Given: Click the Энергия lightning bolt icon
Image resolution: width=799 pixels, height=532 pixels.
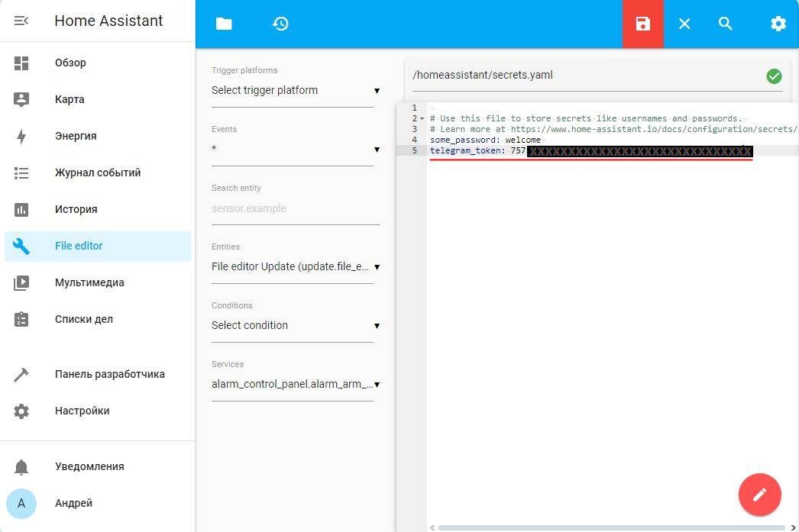Looking at the screenshot, I should pyautogui.click(x=21, y=136).
